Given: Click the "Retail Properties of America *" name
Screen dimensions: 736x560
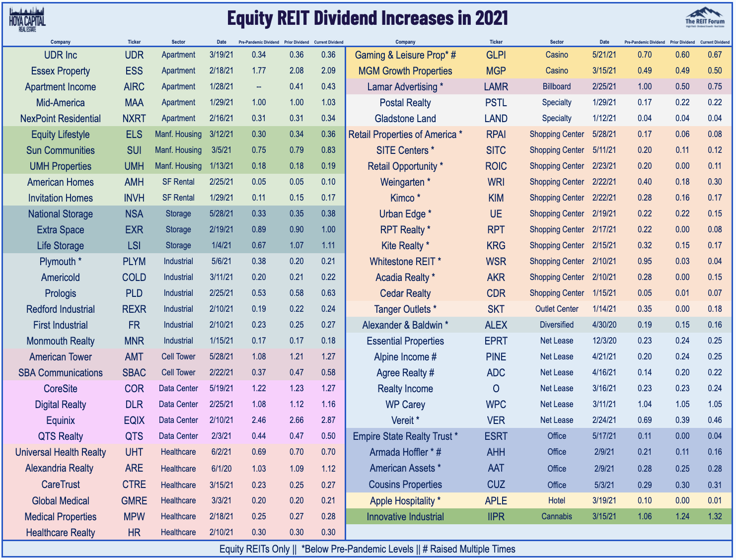Looking at the screenshot, I should [405, 135].
